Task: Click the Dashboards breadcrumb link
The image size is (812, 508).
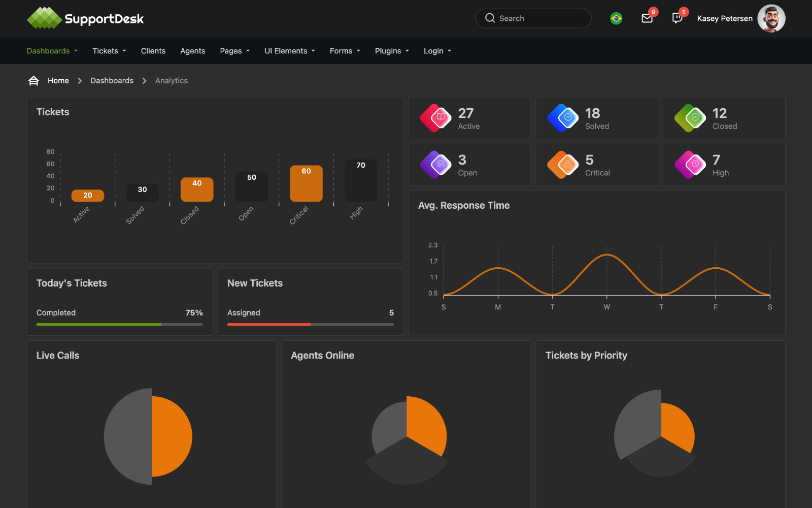Action: coord(112,80)
